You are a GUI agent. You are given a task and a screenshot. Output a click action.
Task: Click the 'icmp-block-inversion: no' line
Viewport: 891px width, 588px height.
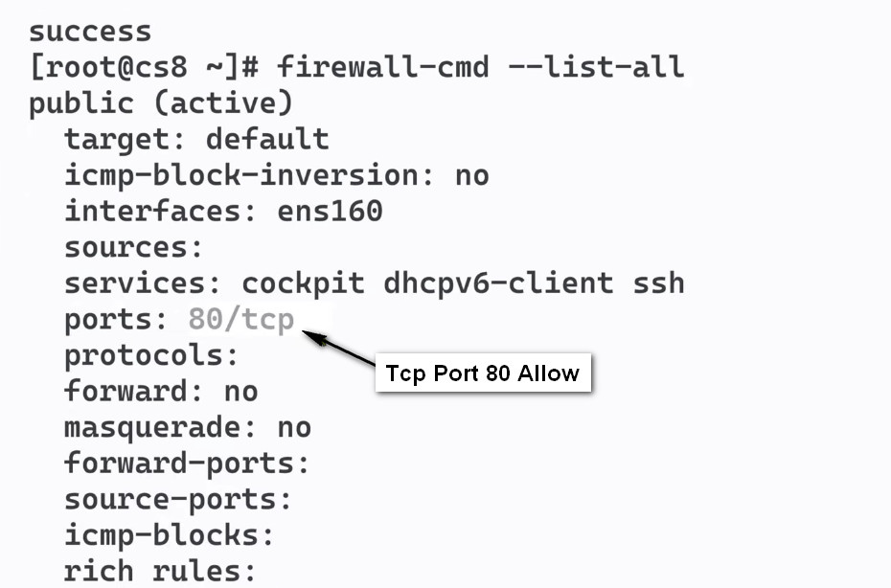(277, 175)
